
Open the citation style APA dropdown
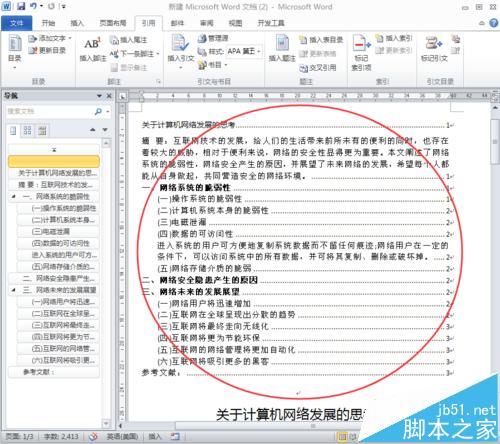(x=244, y=51)
